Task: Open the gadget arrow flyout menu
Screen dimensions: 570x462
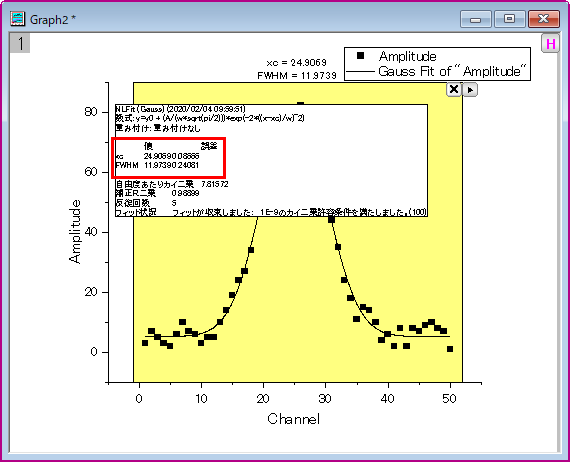Action: click(x=470, y=90)
